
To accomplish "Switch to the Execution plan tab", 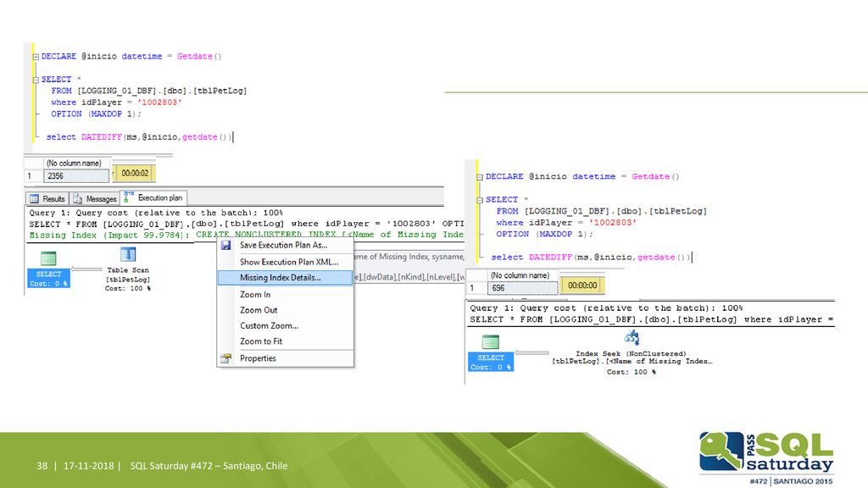I will pyautogui.click(x=153, y=197).
